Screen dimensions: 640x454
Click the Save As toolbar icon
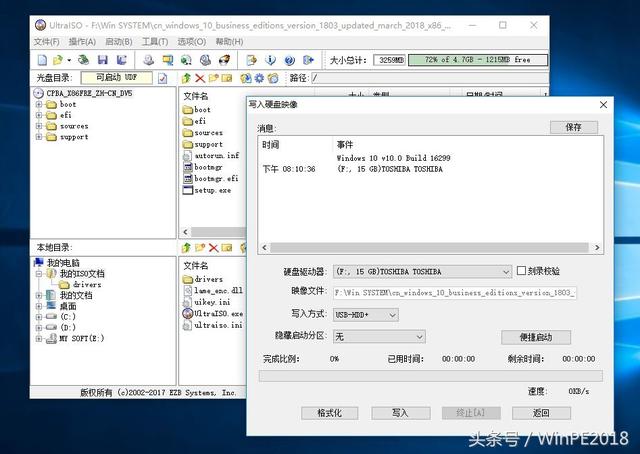121,60
